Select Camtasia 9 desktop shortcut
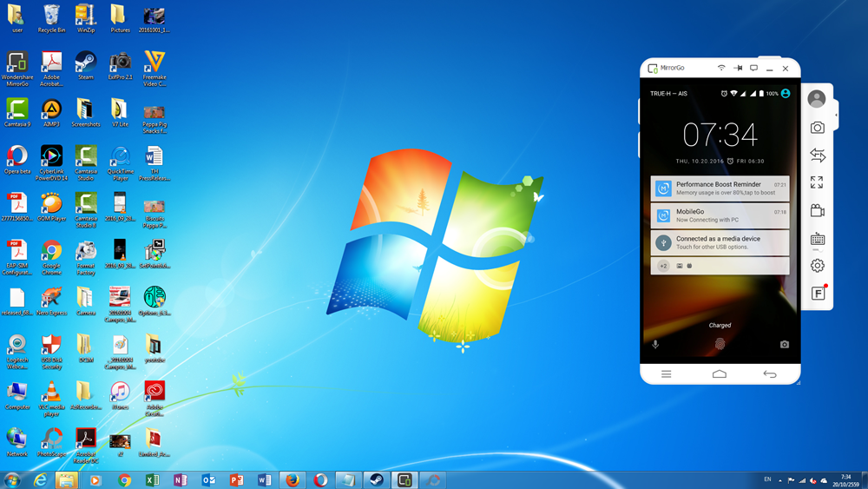The width and height of the screenshot is (868, 489). point(17,112)
